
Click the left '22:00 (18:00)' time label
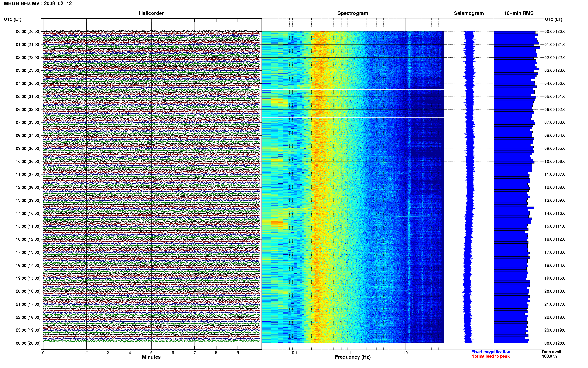click(x=28, y=317)
